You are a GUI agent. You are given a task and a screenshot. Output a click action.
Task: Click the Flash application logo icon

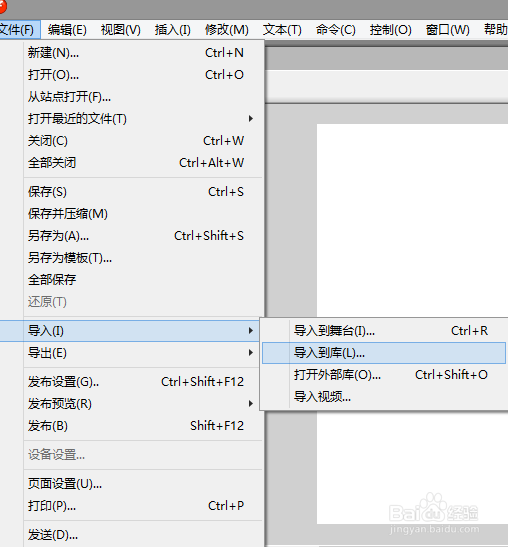tap(2, 6)
